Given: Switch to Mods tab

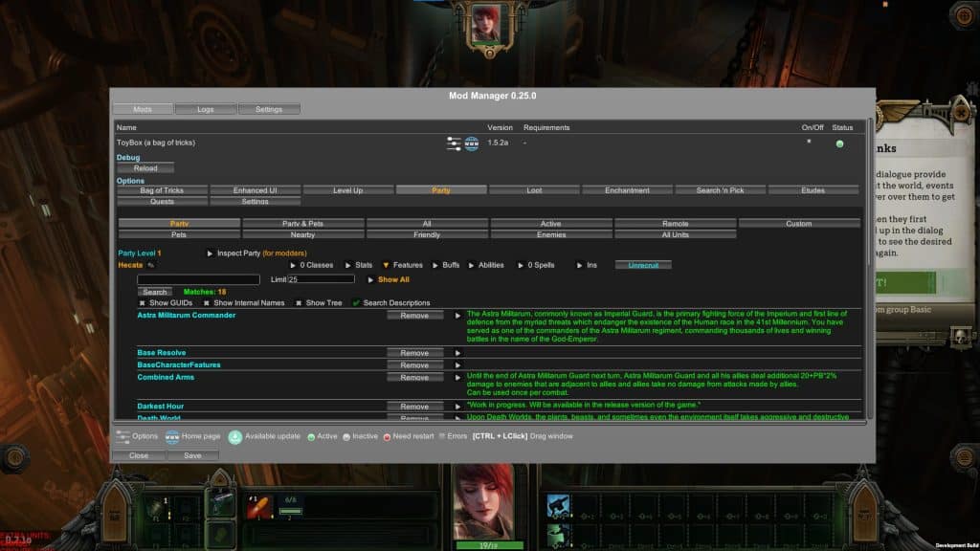Looking at the screenshot, I should 143,109.
